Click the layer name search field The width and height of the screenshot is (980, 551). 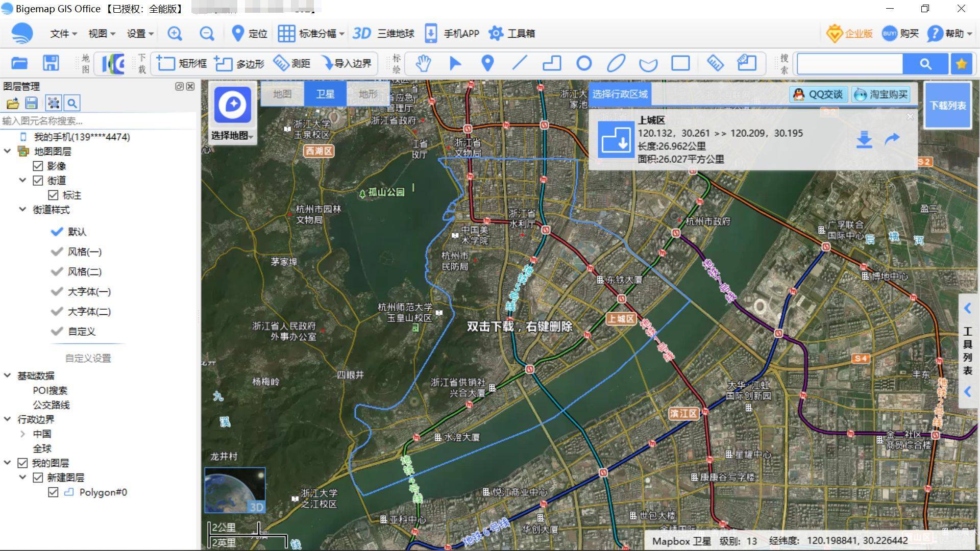pos(97,121)
